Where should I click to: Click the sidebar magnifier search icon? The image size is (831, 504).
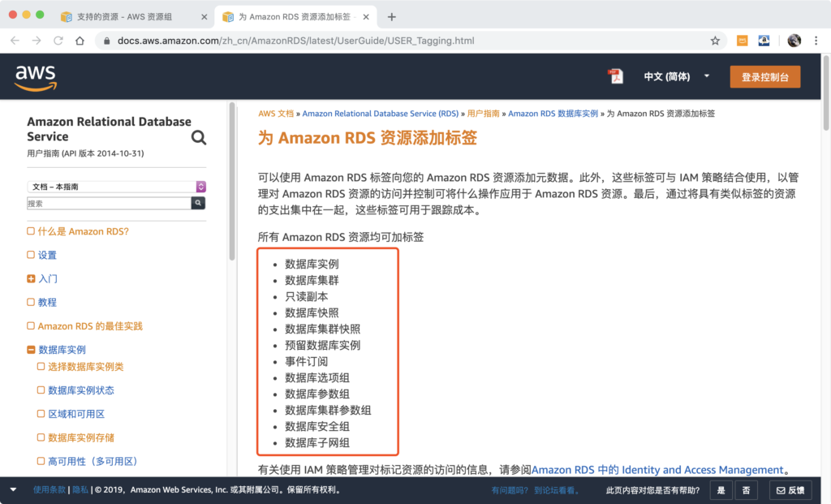coord(199,138)
